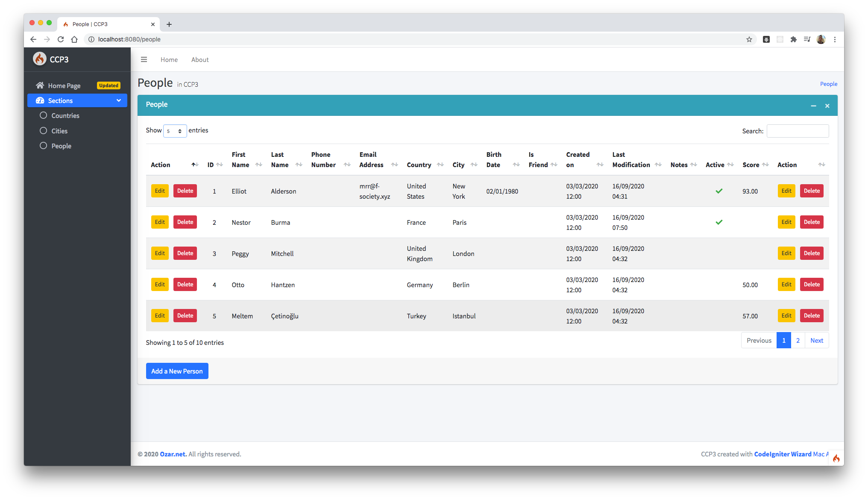Click the CCP3 flame logo

tap(40, 59)
